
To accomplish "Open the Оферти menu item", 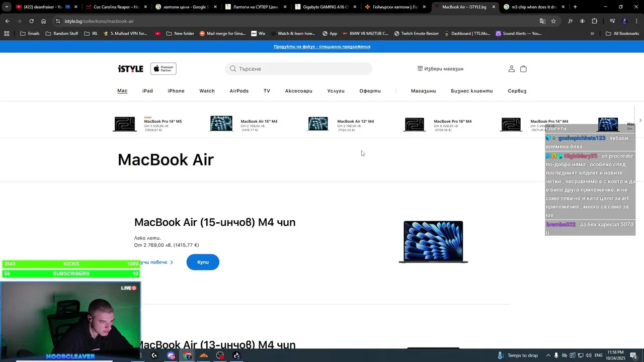I will click(x=370, y=91).
